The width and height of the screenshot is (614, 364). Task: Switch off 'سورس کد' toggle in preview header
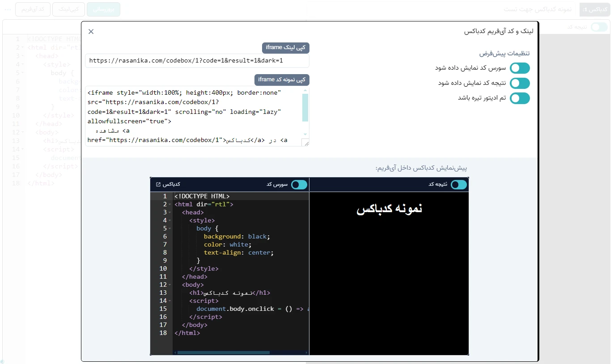[299, 184]
